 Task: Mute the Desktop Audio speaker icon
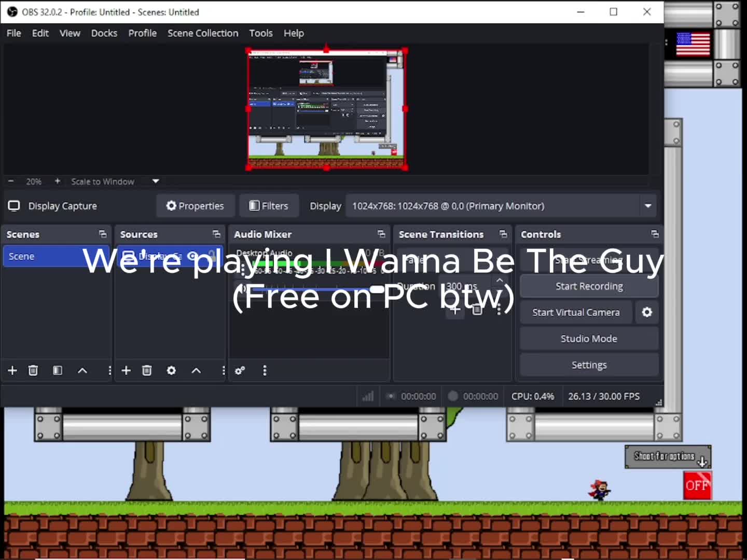[x=242, y=289]
